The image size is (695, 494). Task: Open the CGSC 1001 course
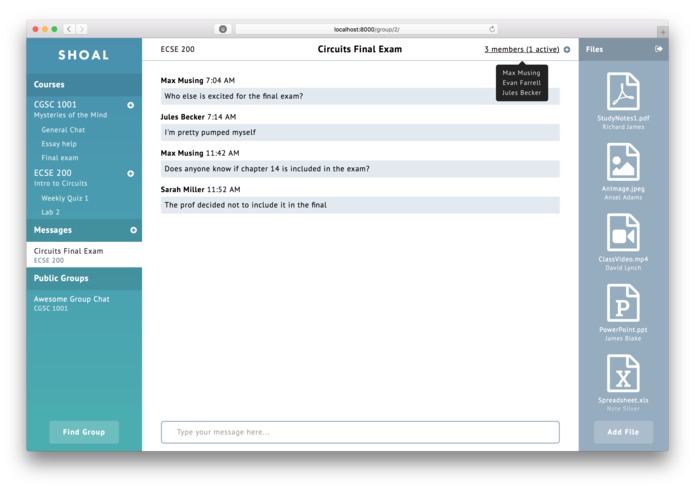pyautogui.click(x=55, y=105)
